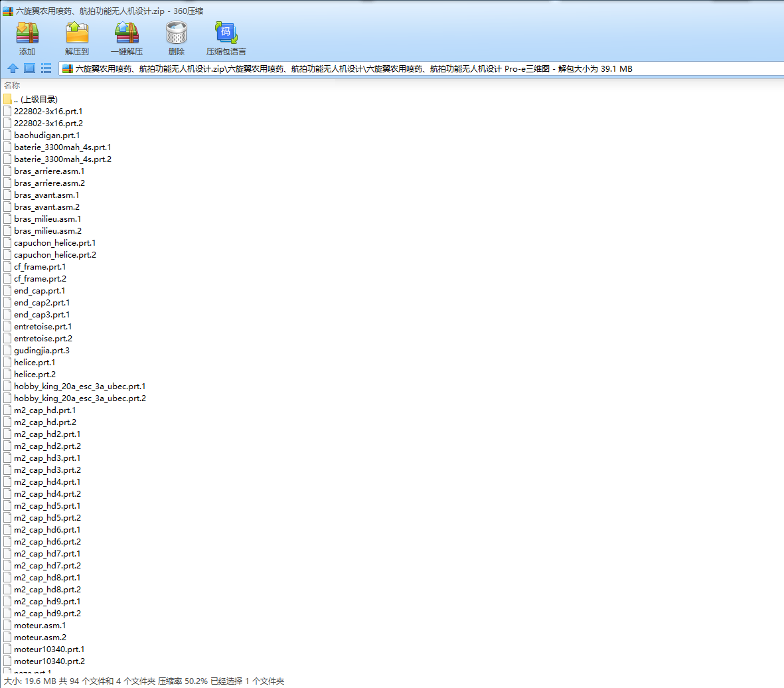
Task: Switch to list view mode icon
Action: 46,68
